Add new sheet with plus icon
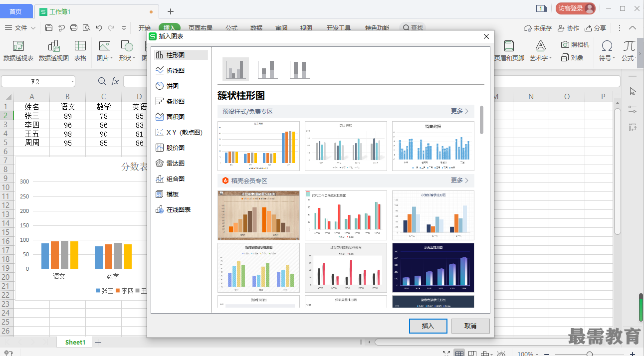 (x=98, y=342)
